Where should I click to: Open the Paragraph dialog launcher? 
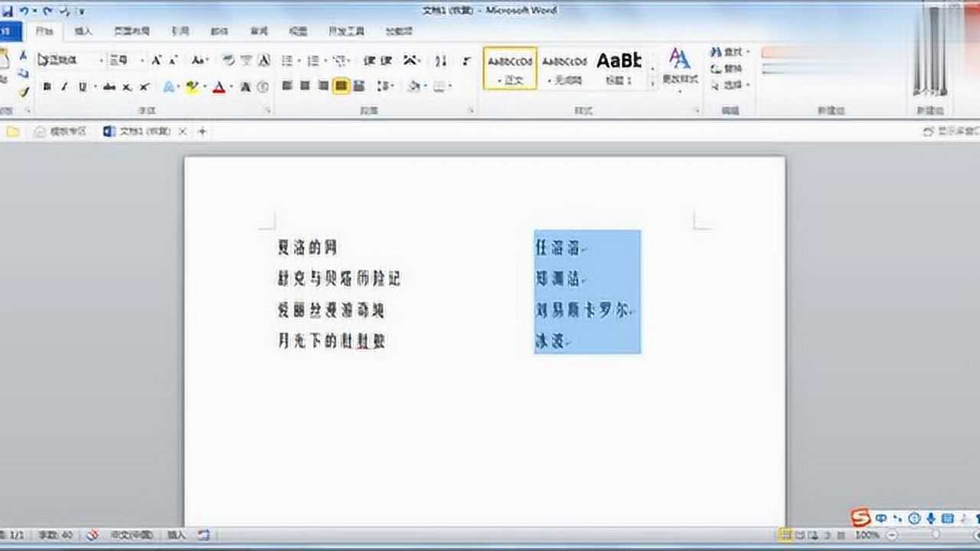470,111
